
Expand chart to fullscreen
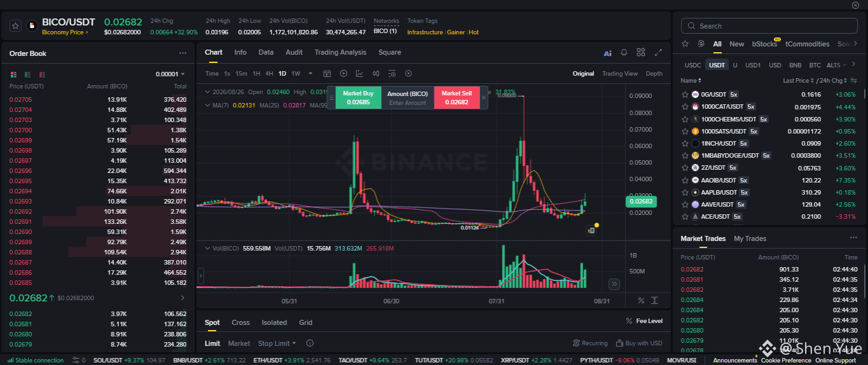pos(658,53)
